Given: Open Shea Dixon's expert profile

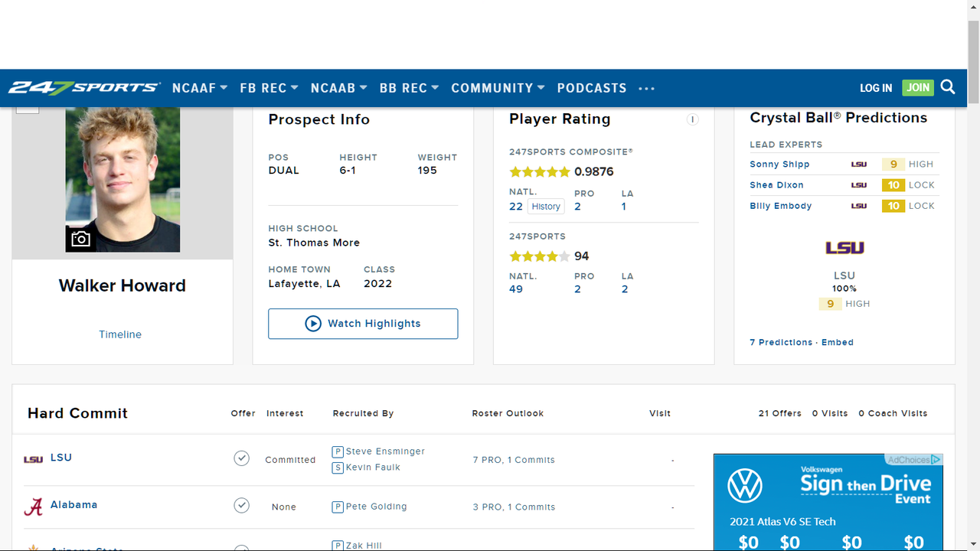Looking at the screenshot, I should tap(776, 185).
